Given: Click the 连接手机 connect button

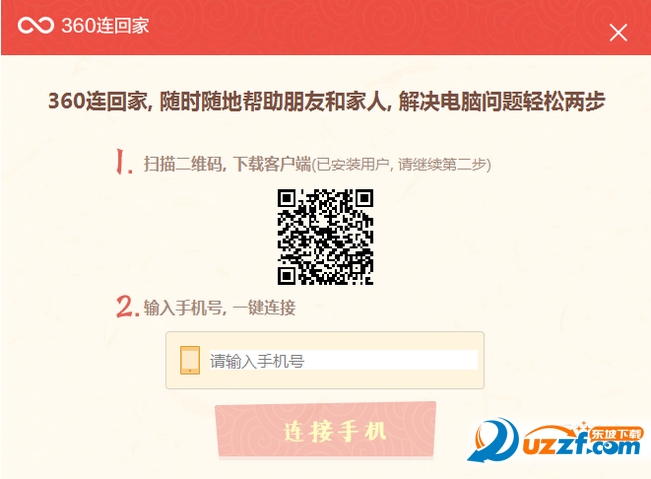Looking at the screenshot, I should pyautogui.click(x=326, y=430).
